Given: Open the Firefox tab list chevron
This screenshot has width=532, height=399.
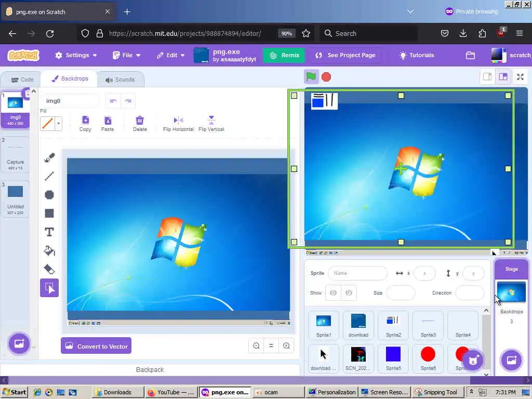Looking at the screenshot, I should click(x=410, y=11).
